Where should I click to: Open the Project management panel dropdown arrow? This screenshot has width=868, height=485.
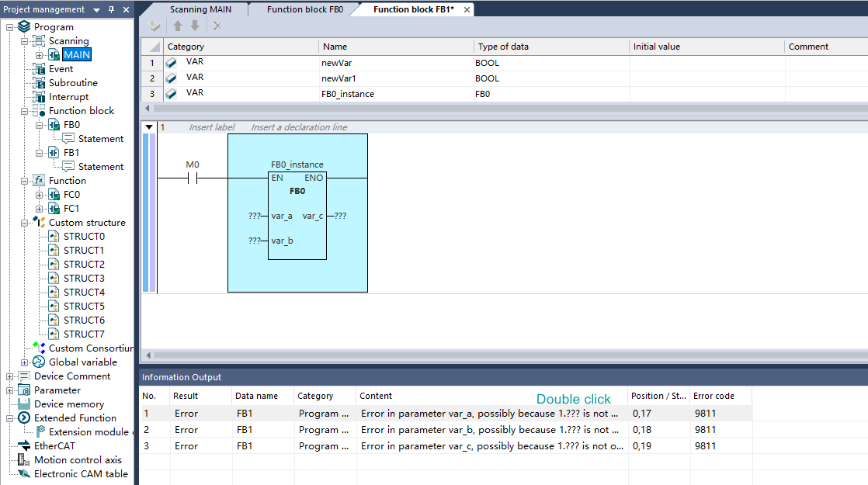point(96,10)
